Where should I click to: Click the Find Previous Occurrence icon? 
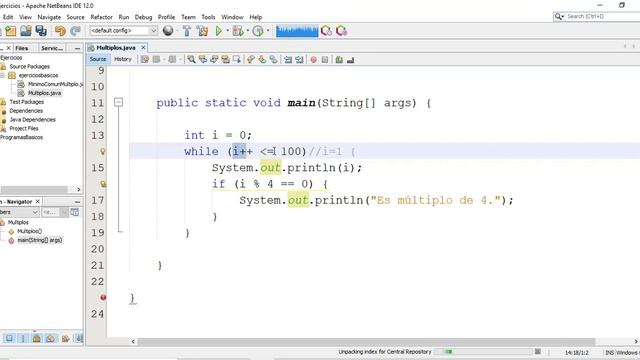(x=202, y=60)
